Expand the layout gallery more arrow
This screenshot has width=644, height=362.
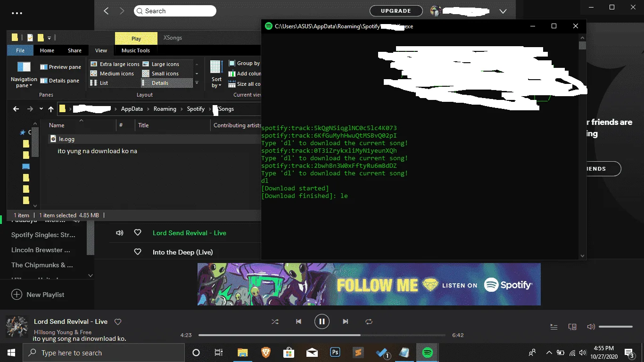[197, 83]
